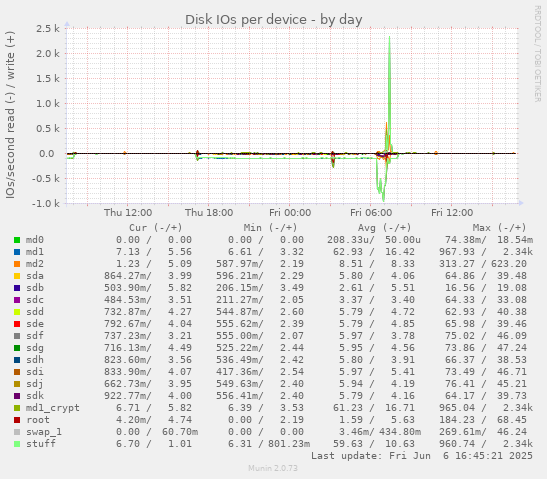
Task: Click the root current write value '4.74'
Action: click(x=180, y=420)
